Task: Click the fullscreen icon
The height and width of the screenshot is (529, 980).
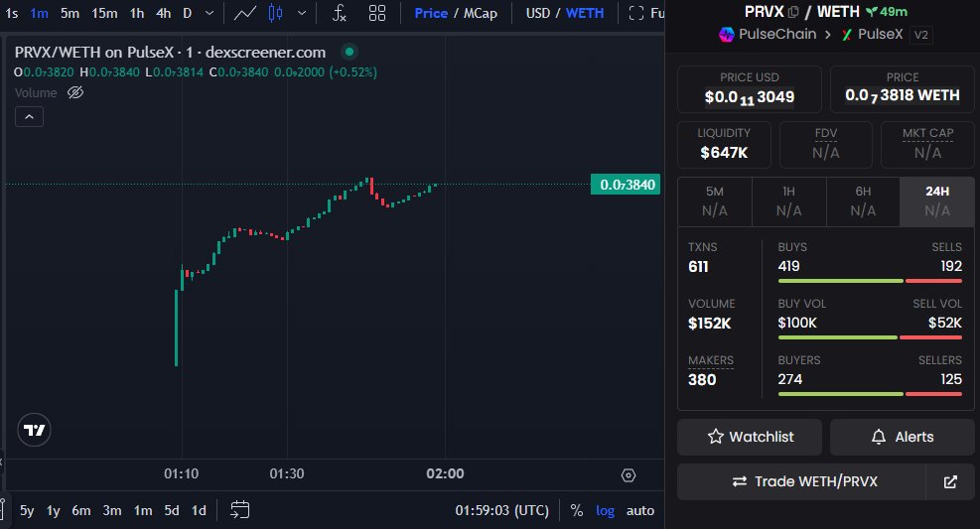Action: [x=636, y=13]
